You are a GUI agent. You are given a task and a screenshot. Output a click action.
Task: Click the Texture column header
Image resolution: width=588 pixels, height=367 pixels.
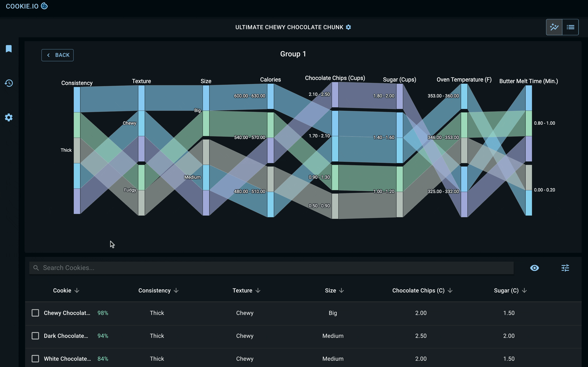242,290
